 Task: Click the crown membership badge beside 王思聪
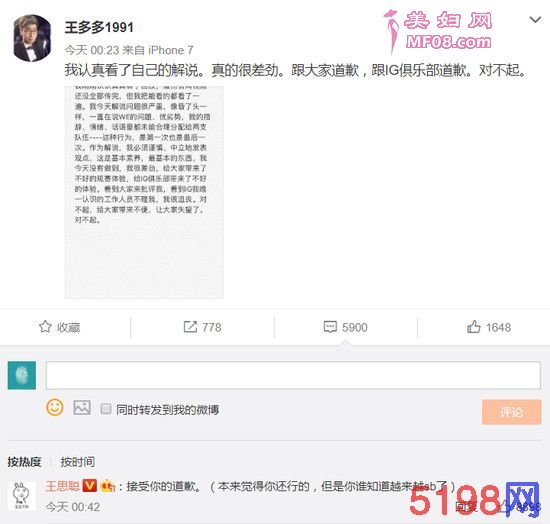pyautogui.click(x=108, y=486)
